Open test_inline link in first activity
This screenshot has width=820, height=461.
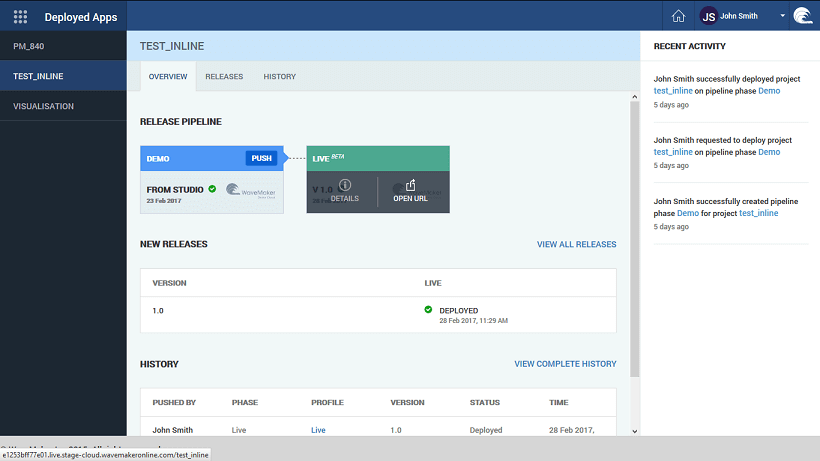pyautogui.click(x=673, y=91)
